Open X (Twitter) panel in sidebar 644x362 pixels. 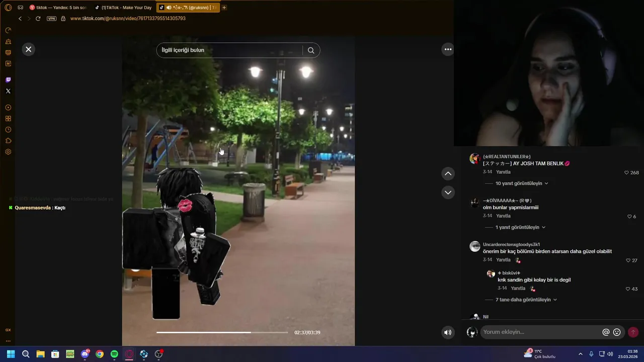point(8,91)
